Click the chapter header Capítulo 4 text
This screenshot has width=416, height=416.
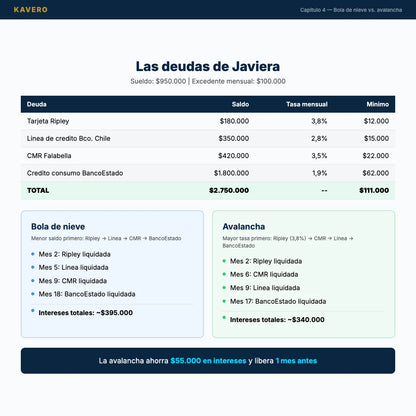[351, 10]
